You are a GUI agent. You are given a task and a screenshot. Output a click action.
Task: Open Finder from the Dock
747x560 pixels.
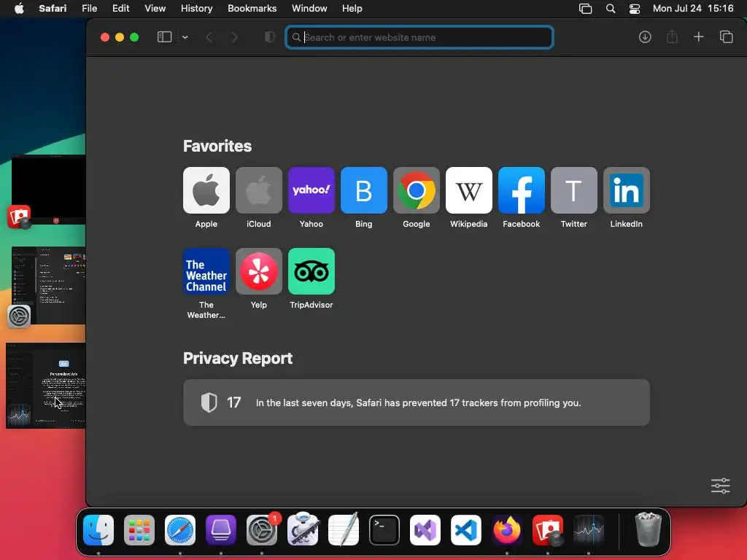98,530
